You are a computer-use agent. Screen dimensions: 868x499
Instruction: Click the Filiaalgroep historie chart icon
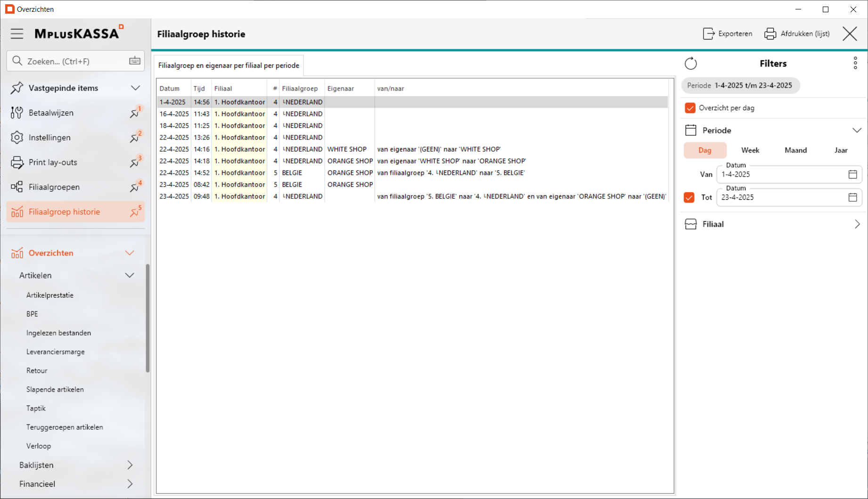[x=17, y=212]
